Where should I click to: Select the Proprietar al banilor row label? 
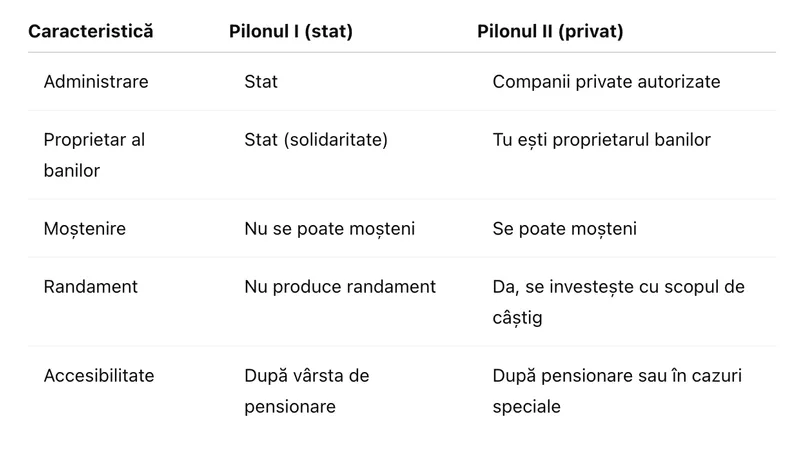coord(94,155)
